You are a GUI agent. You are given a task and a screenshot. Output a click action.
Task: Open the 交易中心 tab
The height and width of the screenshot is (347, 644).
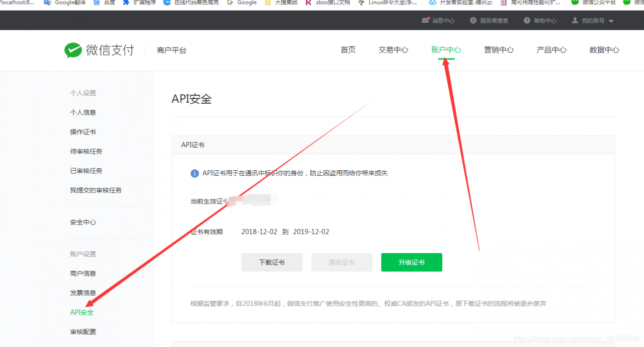click(x=393, y=50)
